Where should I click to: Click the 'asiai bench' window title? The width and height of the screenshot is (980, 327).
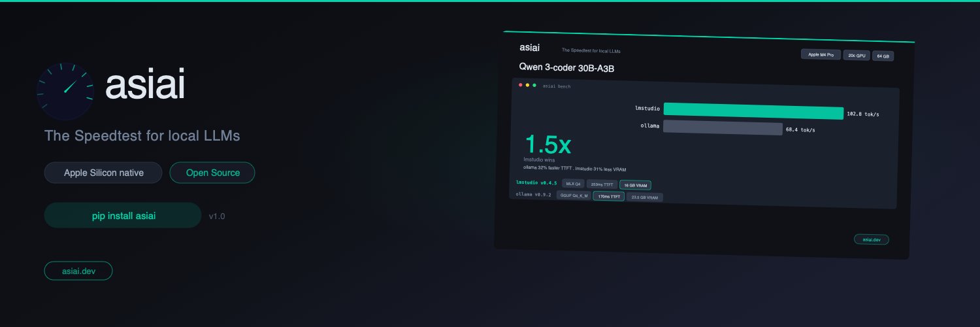(556, 86)
